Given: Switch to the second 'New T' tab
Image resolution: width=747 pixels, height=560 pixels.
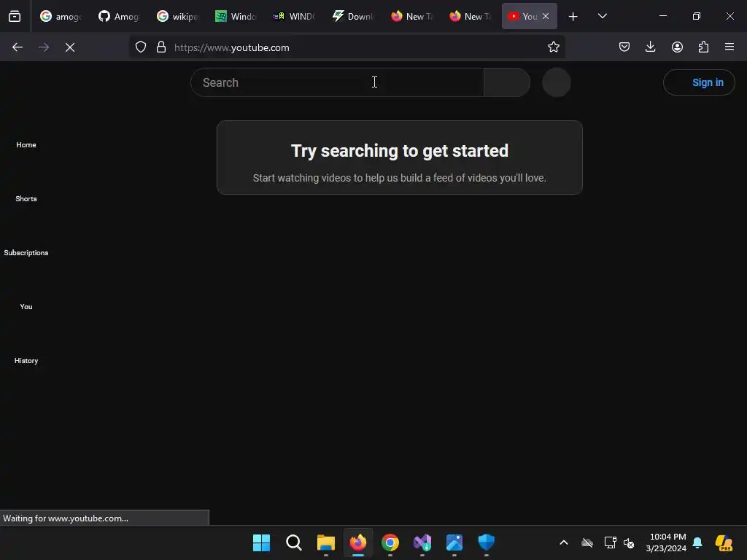Looking at the screenshot, I should (x=469, y=16).
